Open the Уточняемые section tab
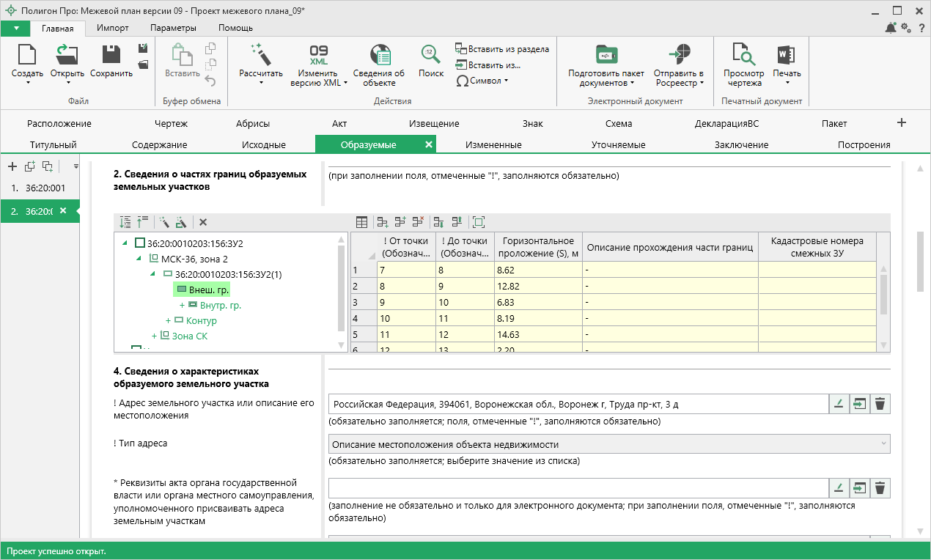 click(618, 144)
